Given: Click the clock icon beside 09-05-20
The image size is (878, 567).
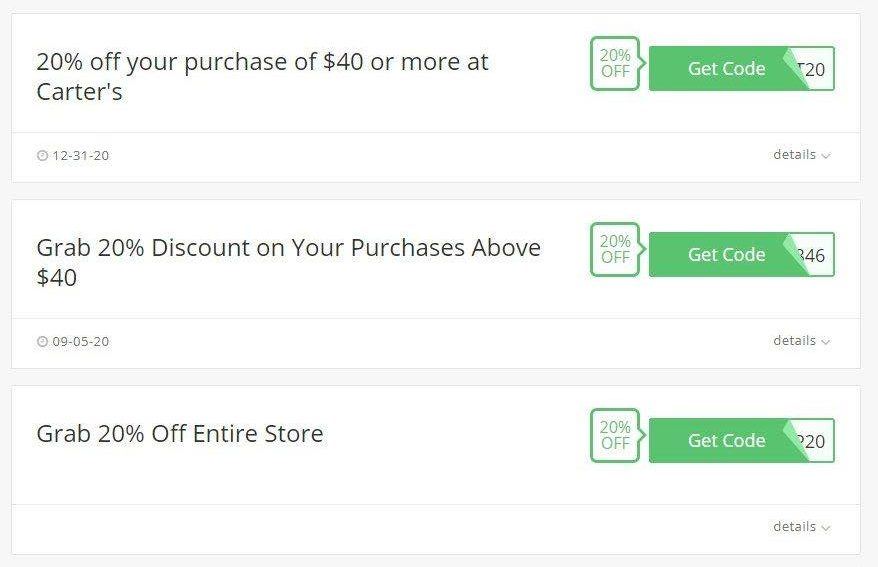Looking at the screenshot, I should pyautogui.click(x=43, y=341).
